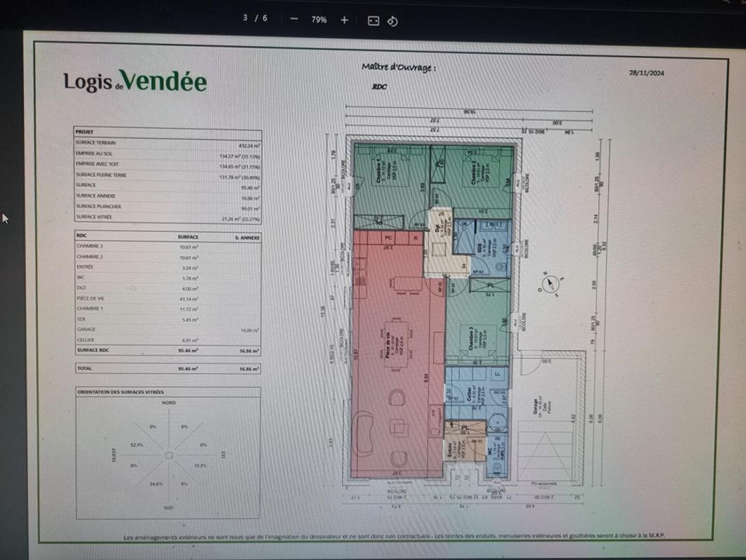The image size is (746, 560).
Task: Click the fit to page icon
Action: point(373,20)
